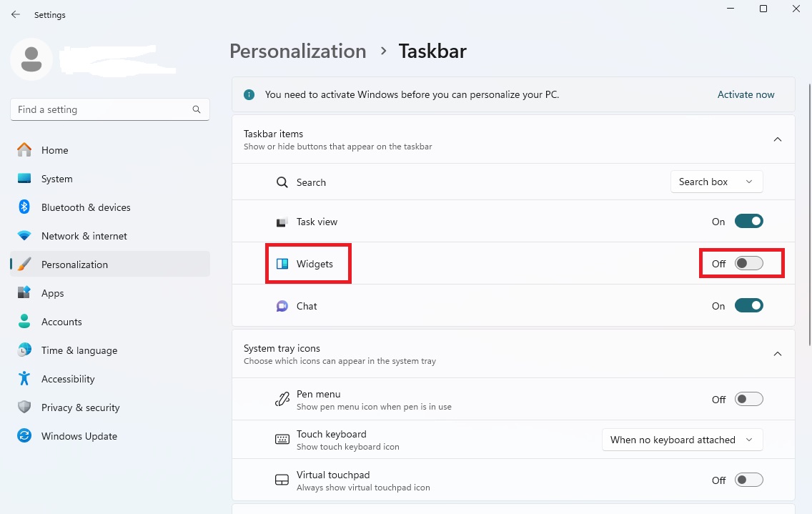
Task: Click the Accounts person icon
Action: [24, 321]
